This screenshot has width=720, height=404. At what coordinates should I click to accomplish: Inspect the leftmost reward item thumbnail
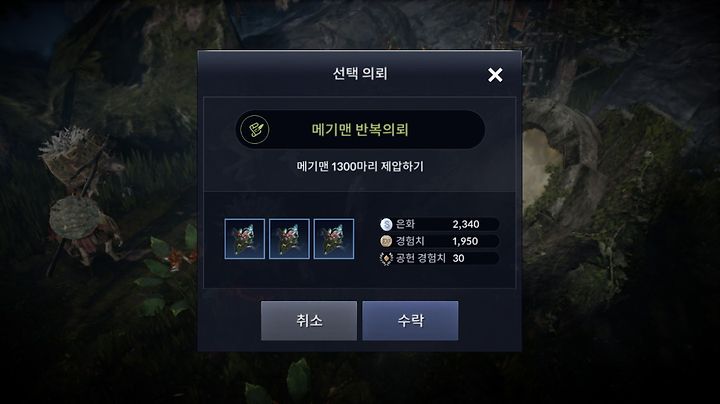click(x=245, y=239)
